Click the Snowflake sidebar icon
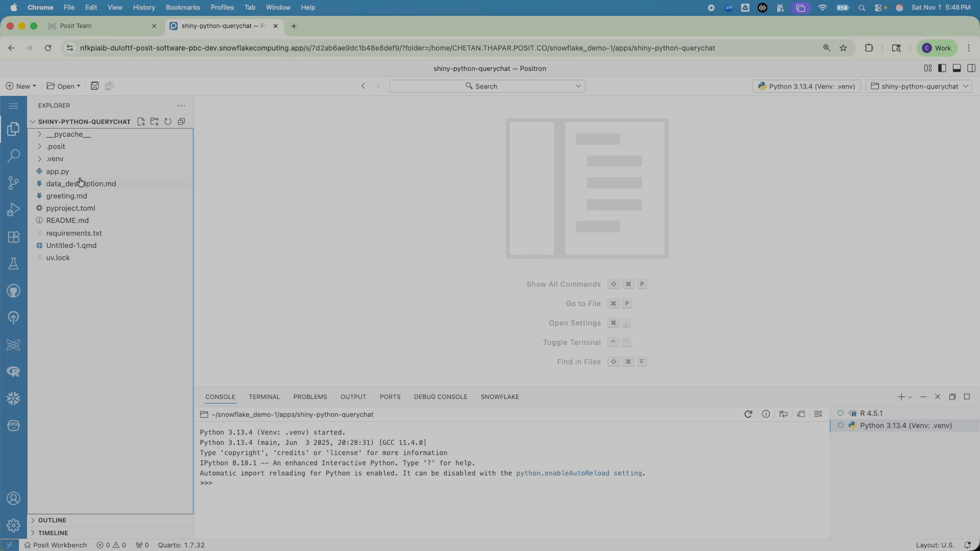 pos(14,398)
